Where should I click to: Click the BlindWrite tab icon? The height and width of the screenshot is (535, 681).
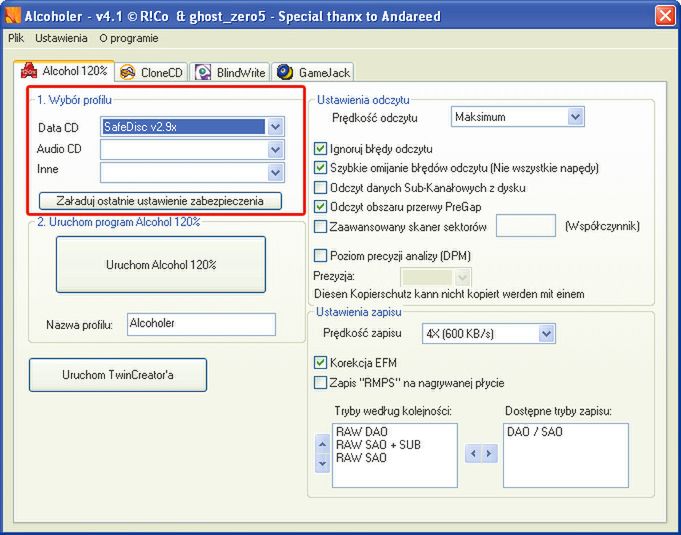coord(202,72)
